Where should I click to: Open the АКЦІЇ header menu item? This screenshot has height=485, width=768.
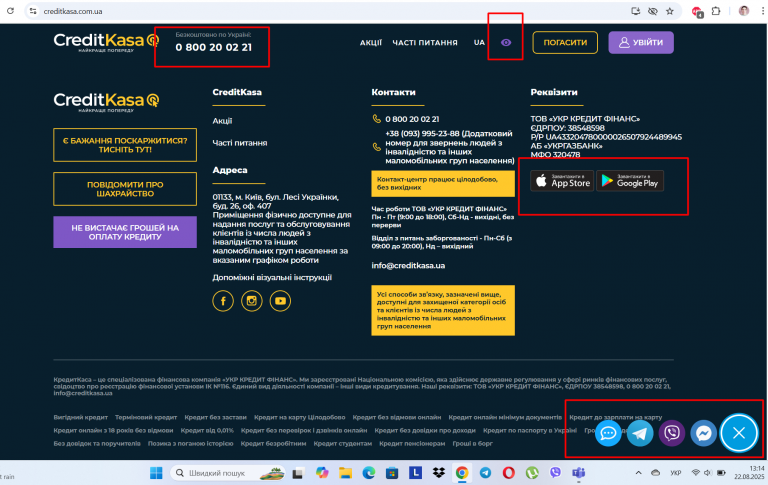click(x=371, y=43)
